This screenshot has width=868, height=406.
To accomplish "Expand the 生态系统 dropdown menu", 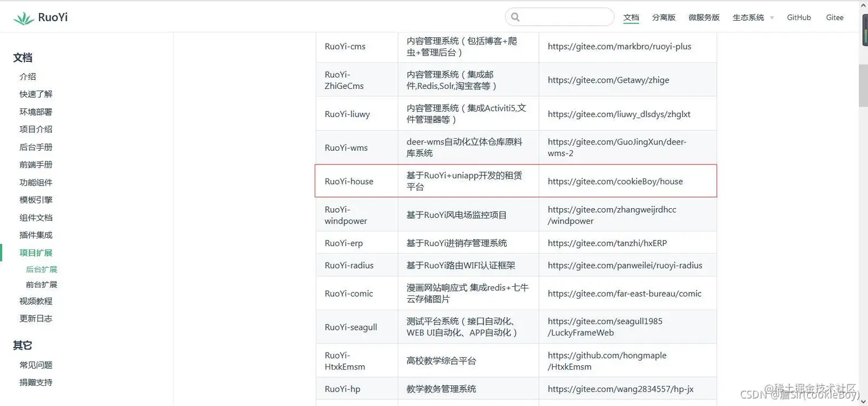I will [x=753, y=18].
